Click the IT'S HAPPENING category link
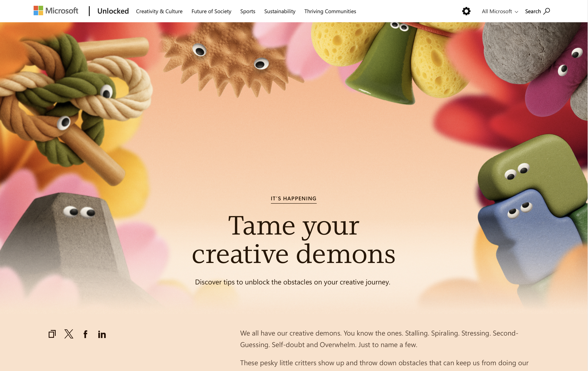Viewport: 588px width, 371px height. pyautogui.click(x=294, y=199)
